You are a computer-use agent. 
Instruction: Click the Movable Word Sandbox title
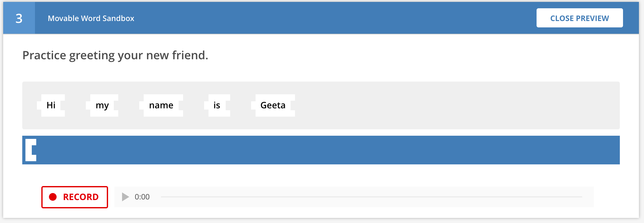point(91,18)
